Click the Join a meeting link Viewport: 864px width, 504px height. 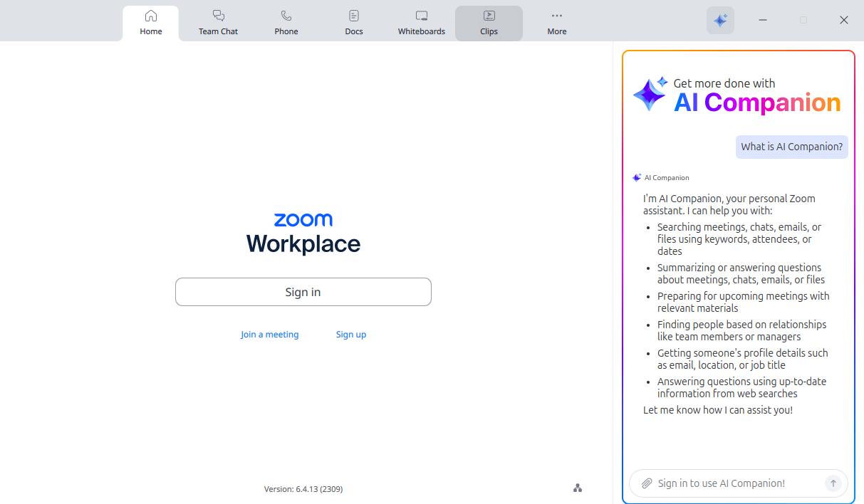270,335
